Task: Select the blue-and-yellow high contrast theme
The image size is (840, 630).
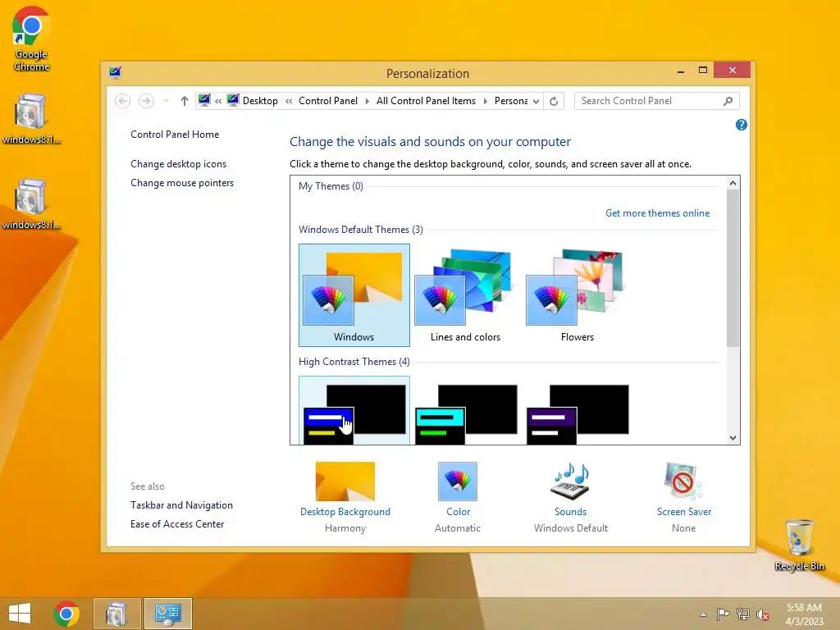Action: 354,411
